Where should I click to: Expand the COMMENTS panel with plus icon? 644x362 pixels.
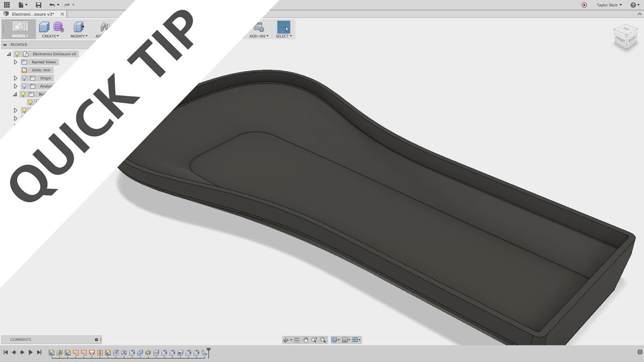(97, 339)
